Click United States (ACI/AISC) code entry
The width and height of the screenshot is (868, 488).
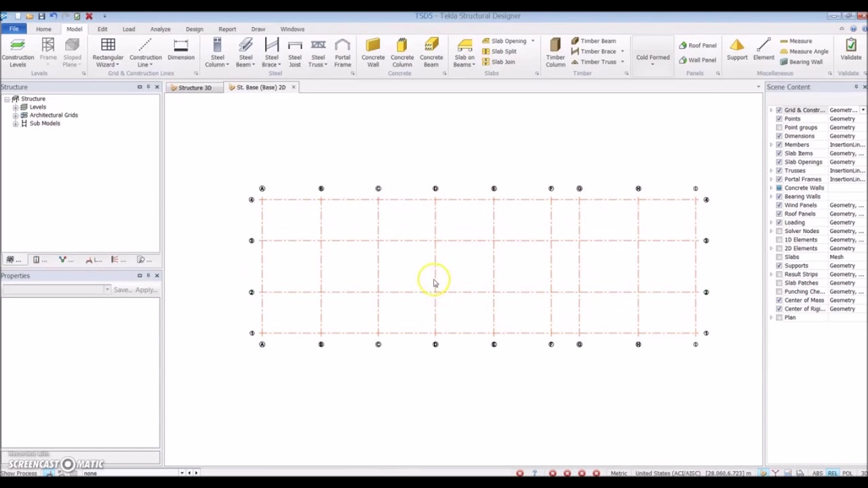(667, 473)
